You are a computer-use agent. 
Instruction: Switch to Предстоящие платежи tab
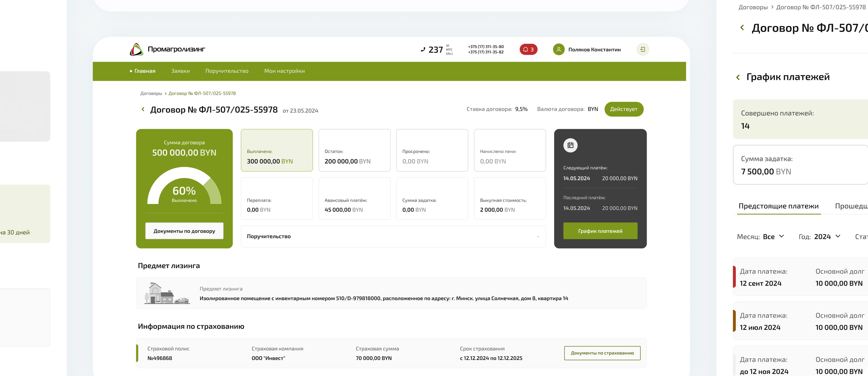click(x=778, y=206)
